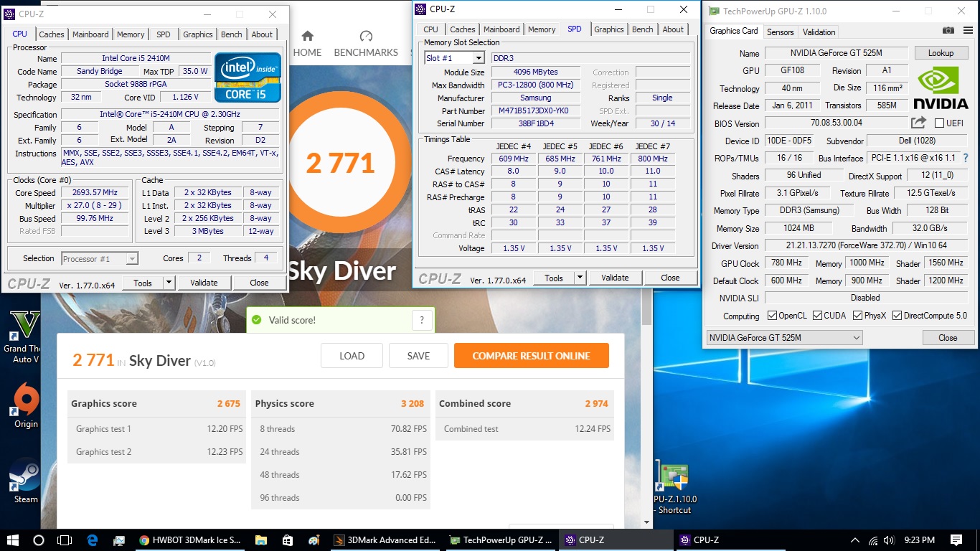The width and height of the screenshot is (980, 551).
Task: Toggle the UEFI checkbox
Action: pyautogui.click(x=939, y=123)
